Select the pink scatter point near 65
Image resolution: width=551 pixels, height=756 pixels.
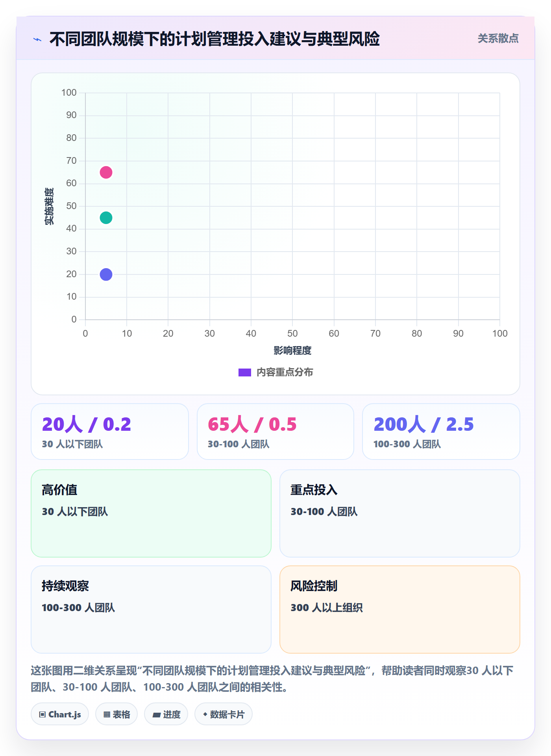pyautogui.click(x=106, y=172)
